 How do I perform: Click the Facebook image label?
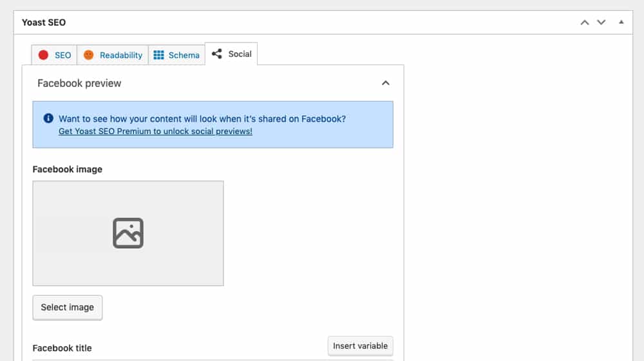point(68,170)
